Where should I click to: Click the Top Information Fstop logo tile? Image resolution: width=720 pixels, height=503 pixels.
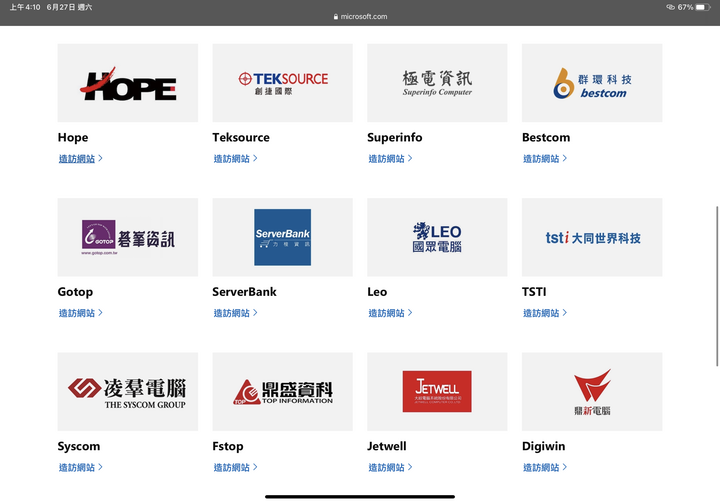tap(282, 391)
